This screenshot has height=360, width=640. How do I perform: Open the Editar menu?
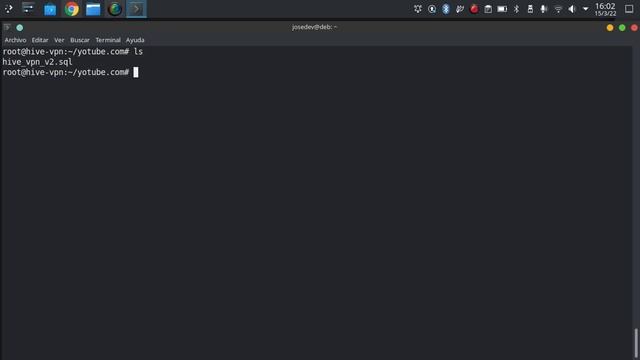pos(40,40)
